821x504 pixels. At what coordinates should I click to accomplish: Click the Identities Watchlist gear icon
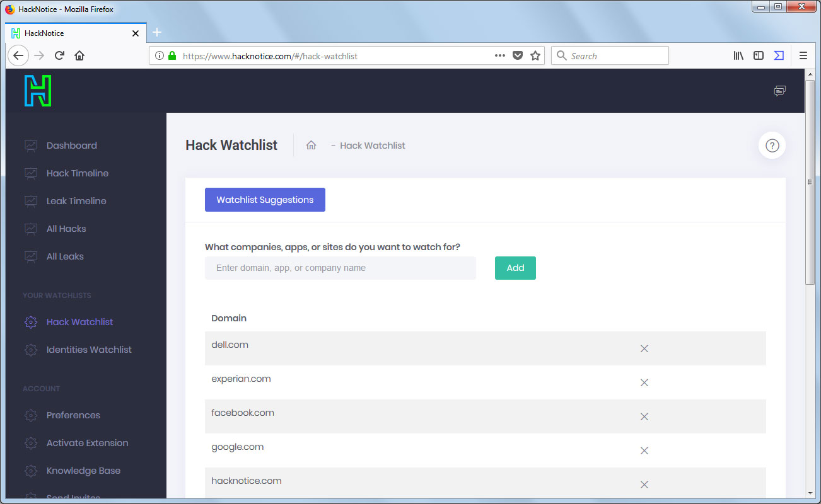point(30,350)
